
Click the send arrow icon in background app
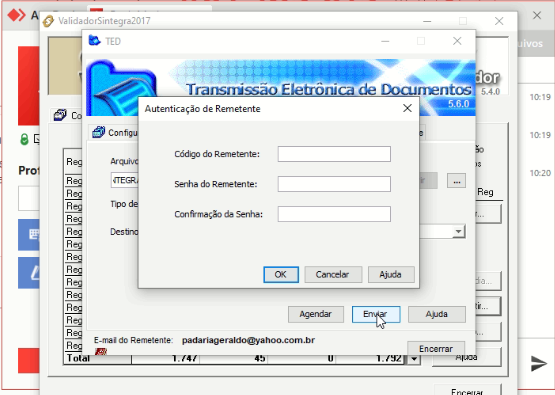(538, 363)
